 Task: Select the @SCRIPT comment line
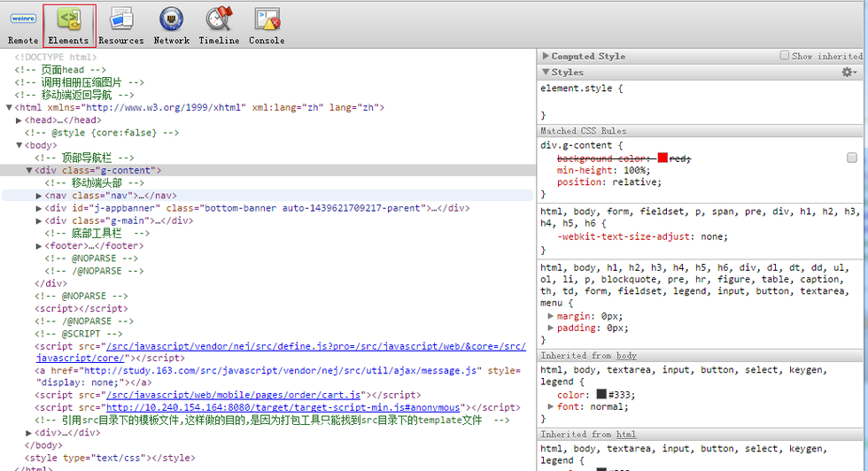[x=79, y=334]
